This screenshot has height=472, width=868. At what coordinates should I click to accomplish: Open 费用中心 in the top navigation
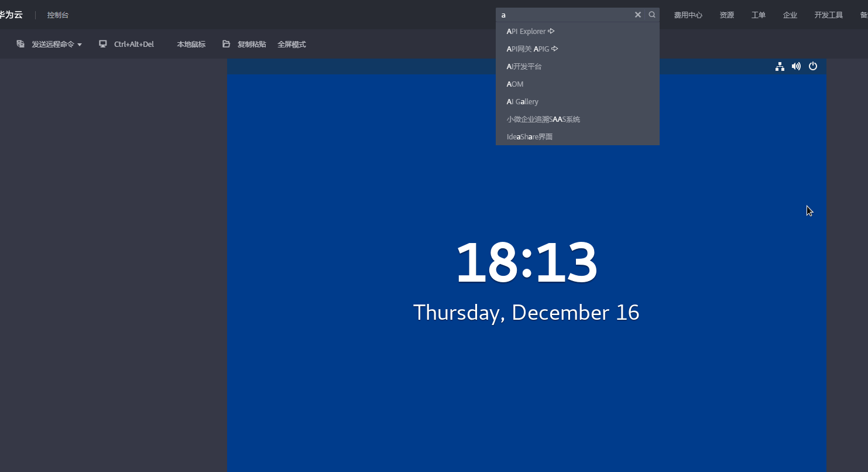688,15
